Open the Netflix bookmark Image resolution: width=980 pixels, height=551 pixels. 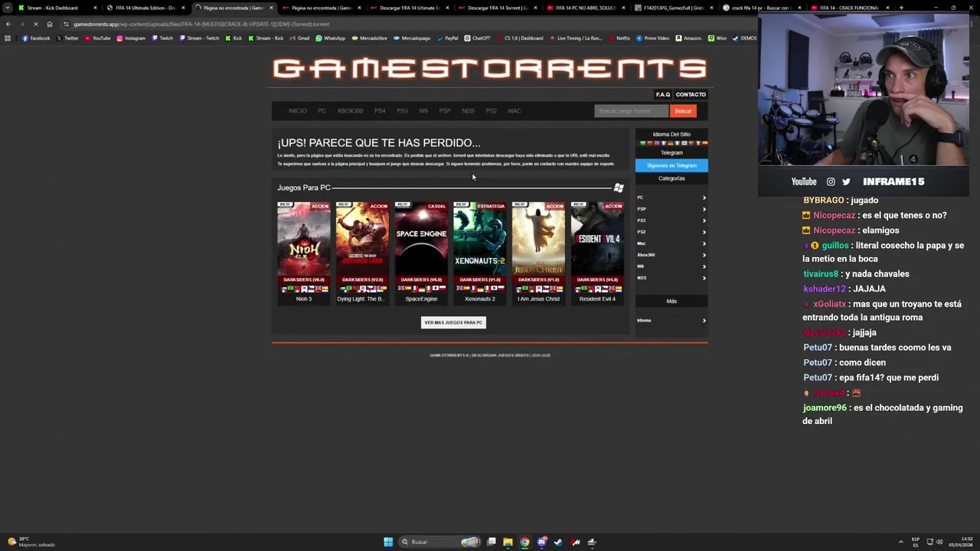619,38
